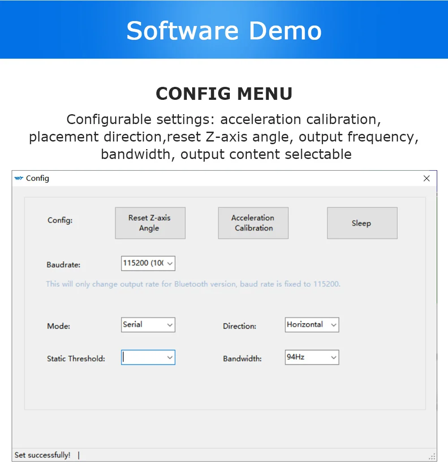Click the 'Set successfully!' status text
Screen dimensions: 448x476
[x=43, y=455]
